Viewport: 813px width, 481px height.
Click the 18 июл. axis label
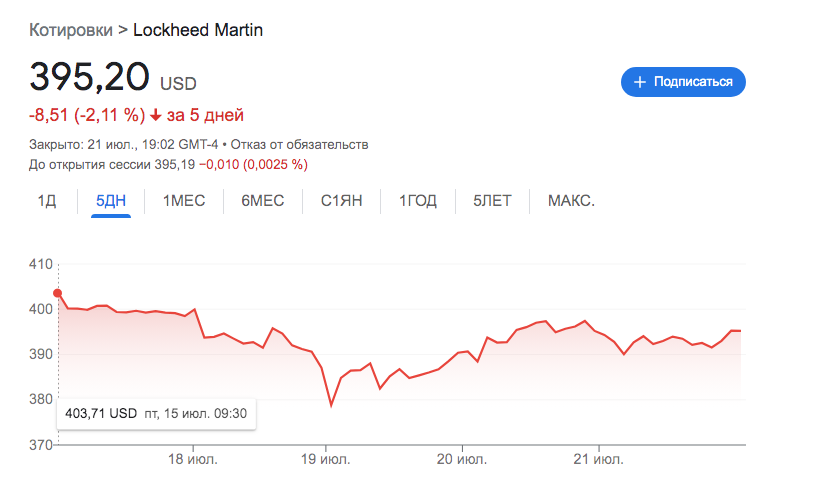[193, 459]
